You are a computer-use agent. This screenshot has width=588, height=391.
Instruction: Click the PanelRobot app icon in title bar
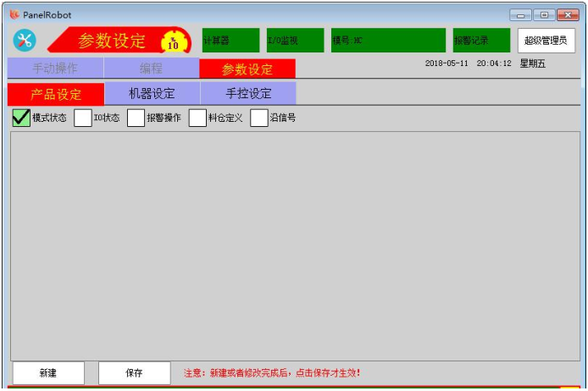(x=14, y=14)
